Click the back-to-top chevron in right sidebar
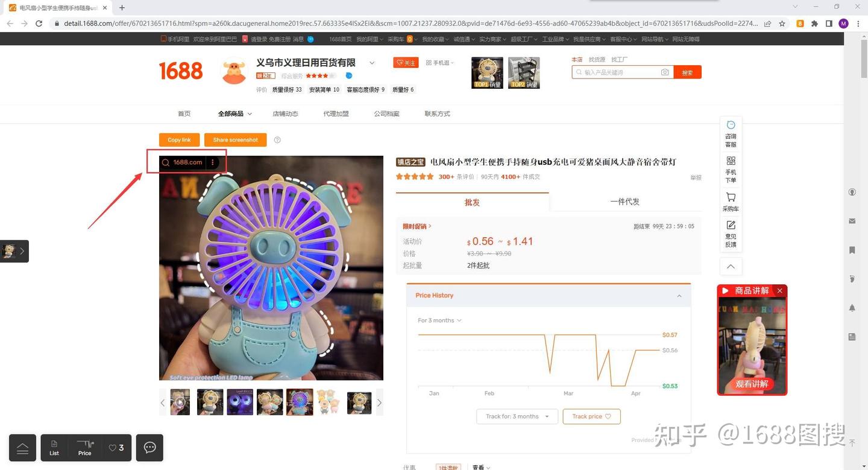This screenshot has height=470, width=868. click(730, 266)
